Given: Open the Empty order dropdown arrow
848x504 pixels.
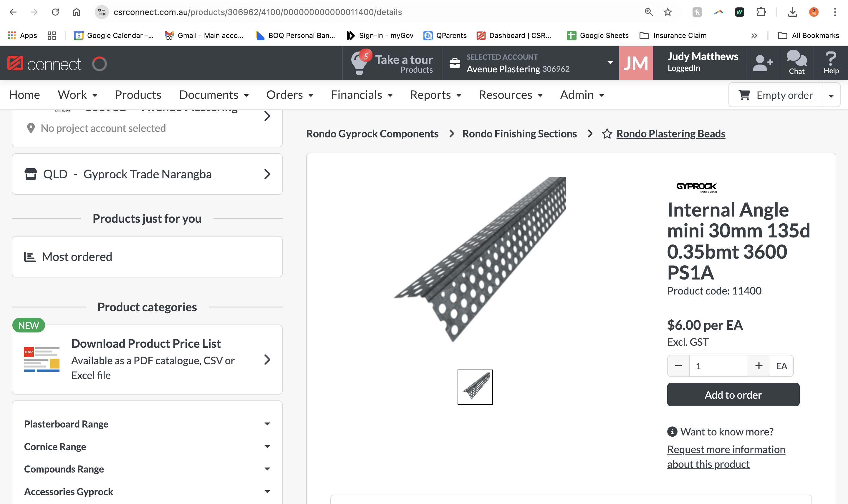Looking at the screenshot, I should click(831, 95).
